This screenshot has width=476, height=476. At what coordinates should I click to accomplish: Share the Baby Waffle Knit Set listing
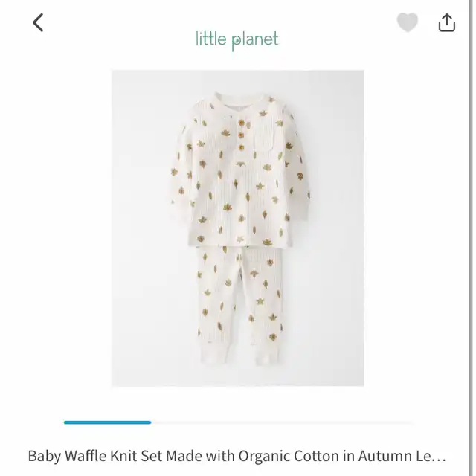(x=447, y=22)
